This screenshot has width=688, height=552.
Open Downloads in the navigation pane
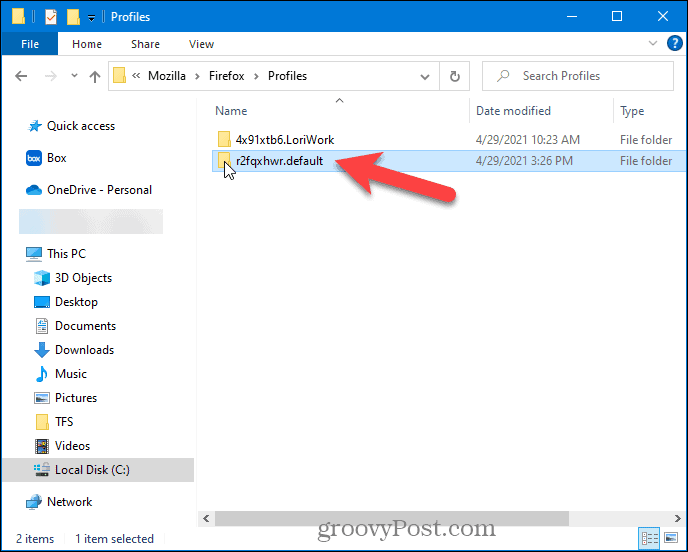point(84,350)
